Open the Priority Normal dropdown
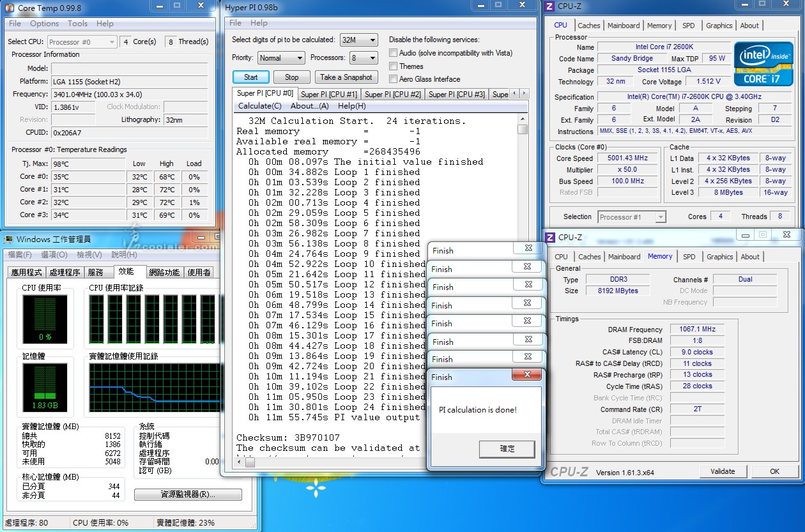Viewport: 805px width, 532px height. click(281, 57)
